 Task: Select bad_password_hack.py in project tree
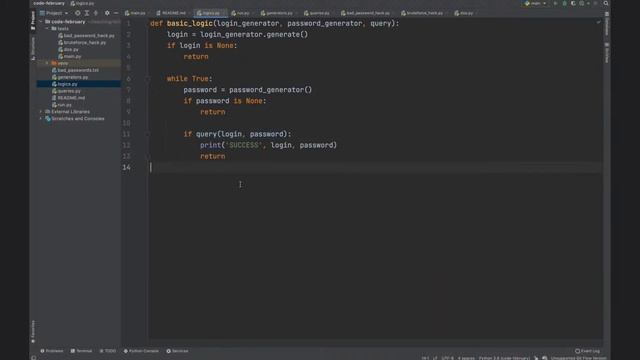point(86,36)
